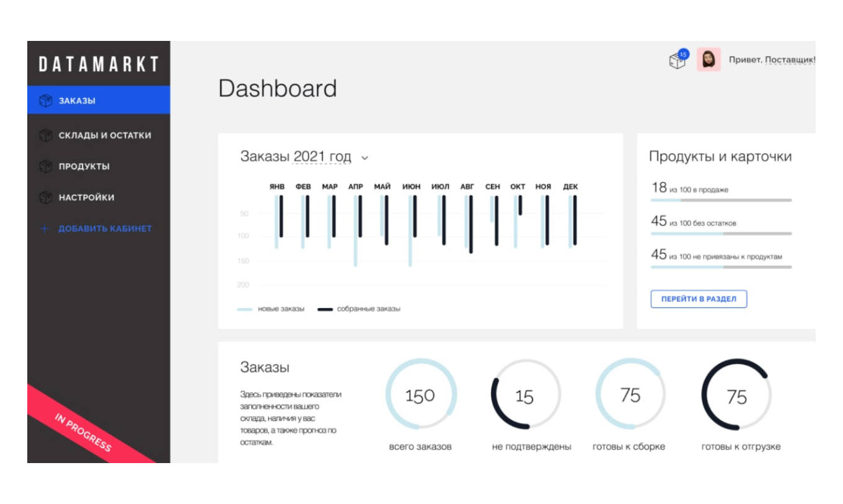Click the без остатков progress bar

(721, 234)
